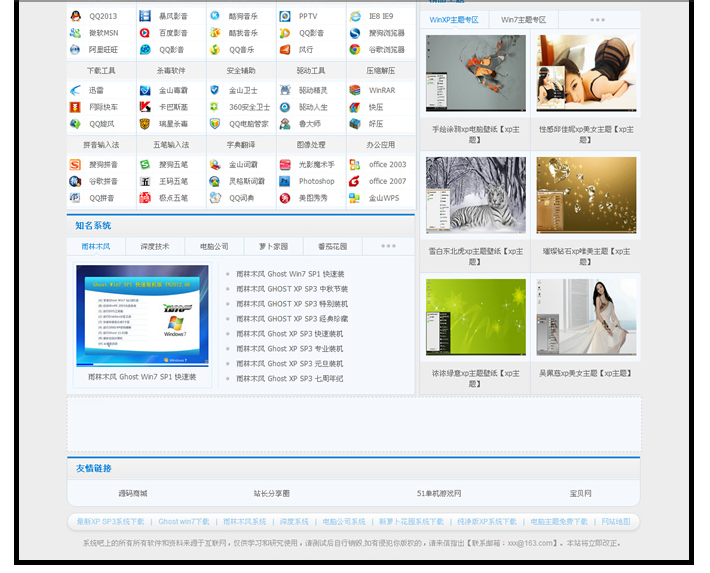Open the golden diamond xp theme thumbnail

tap(586, 195)
